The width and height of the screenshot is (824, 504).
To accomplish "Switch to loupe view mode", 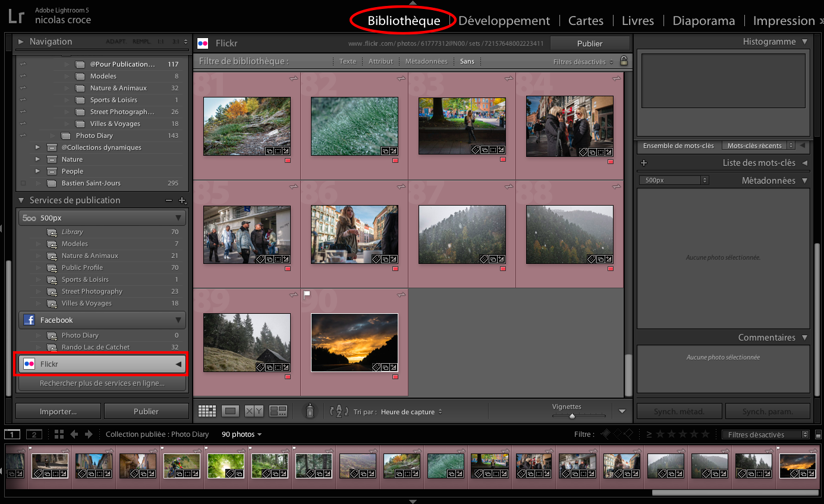I will (230, 411).
